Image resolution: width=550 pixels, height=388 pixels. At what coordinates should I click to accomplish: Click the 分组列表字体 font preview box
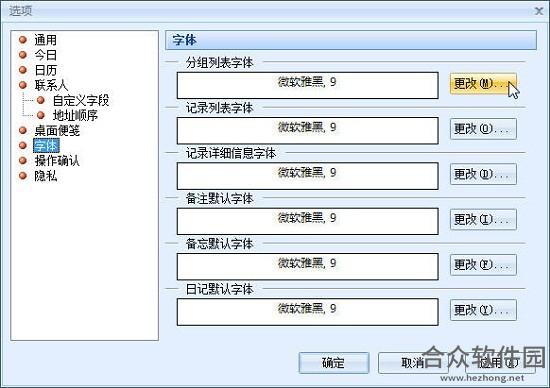click(308, 85)
